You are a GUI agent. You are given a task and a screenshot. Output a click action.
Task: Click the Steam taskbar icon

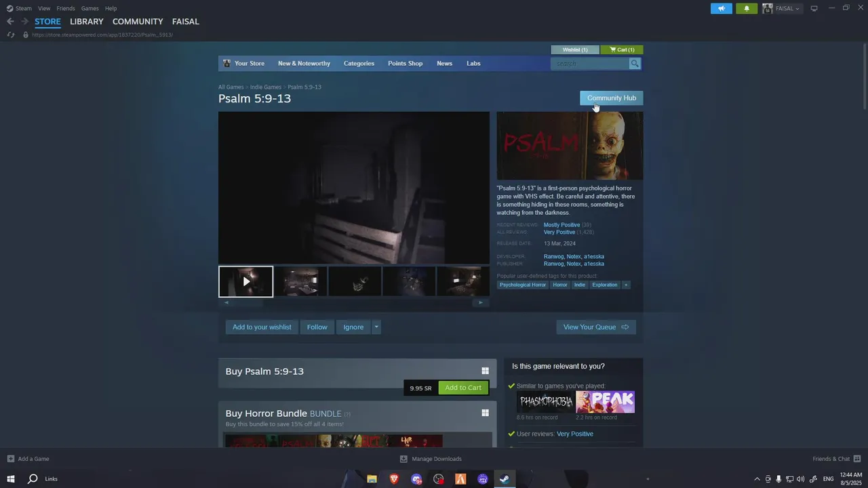[505, 479]
